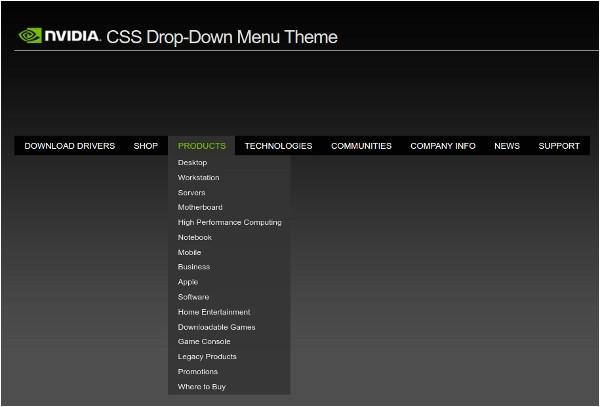Image resolution: width=600 pixels, height=407 pixels.
Task: Open the Company Info menu
Action: [443, 146]
